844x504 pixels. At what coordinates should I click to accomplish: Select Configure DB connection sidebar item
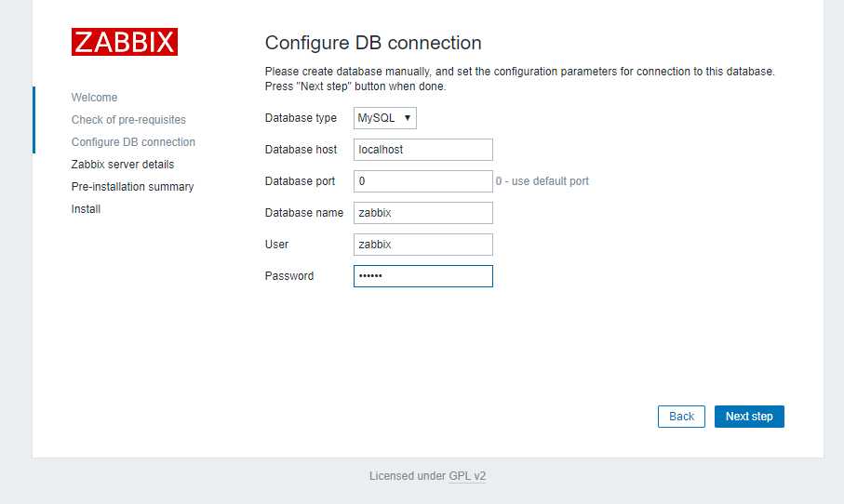[133, 142]
